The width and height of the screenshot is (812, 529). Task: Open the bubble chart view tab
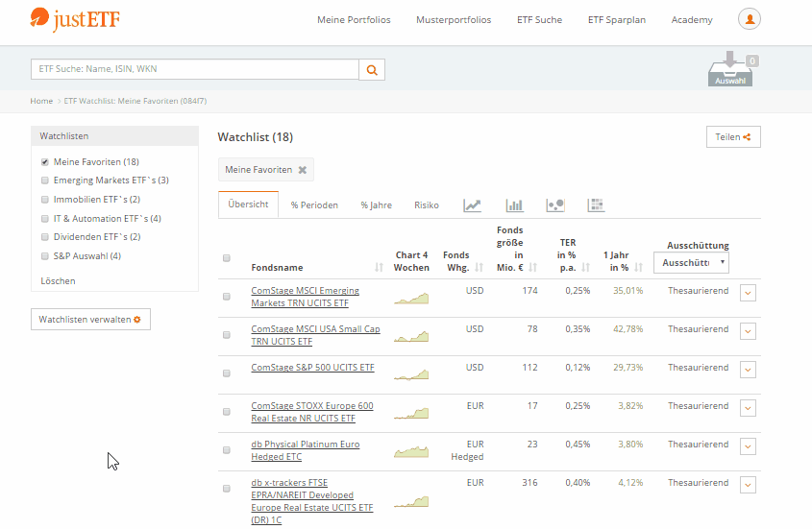554,204
